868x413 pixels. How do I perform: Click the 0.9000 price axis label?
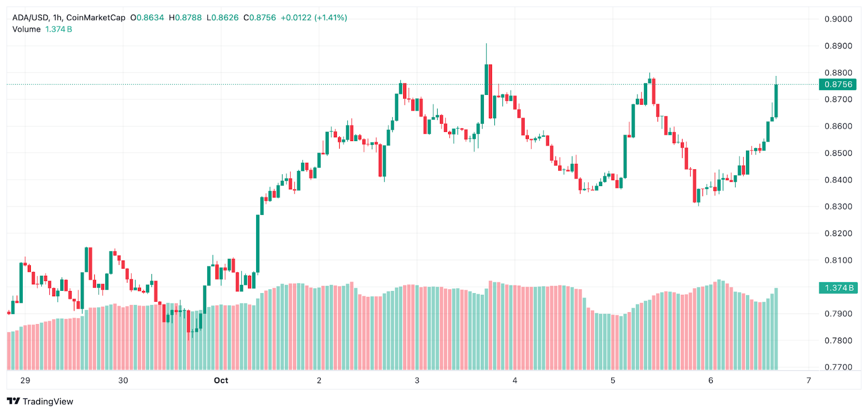[x=838, y=19]
